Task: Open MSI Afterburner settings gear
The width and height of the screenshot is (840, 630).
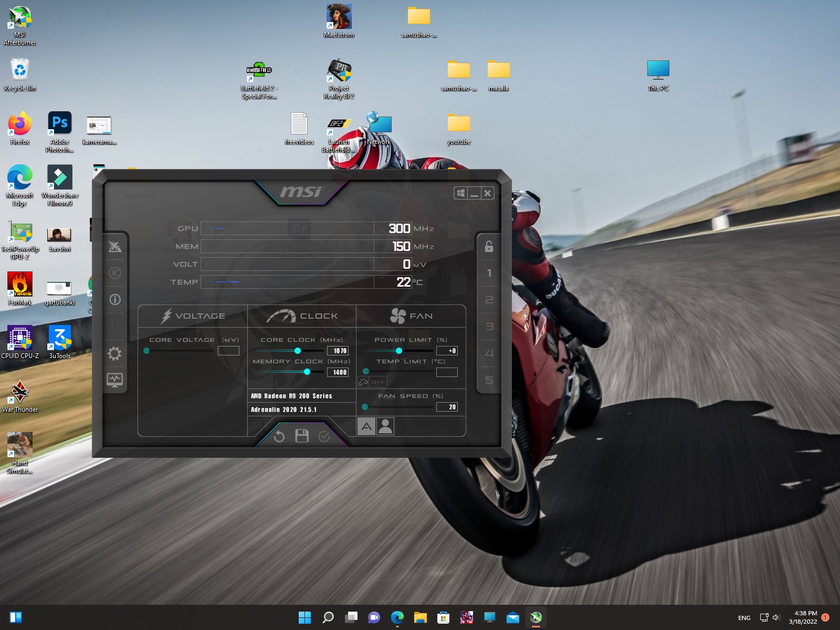Action: (x=114, y=353)
